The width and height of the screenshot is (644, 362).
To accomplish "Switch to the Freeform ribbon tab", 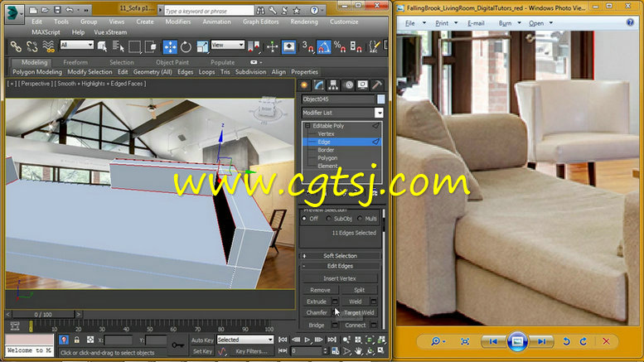I will tap(75, 62).
